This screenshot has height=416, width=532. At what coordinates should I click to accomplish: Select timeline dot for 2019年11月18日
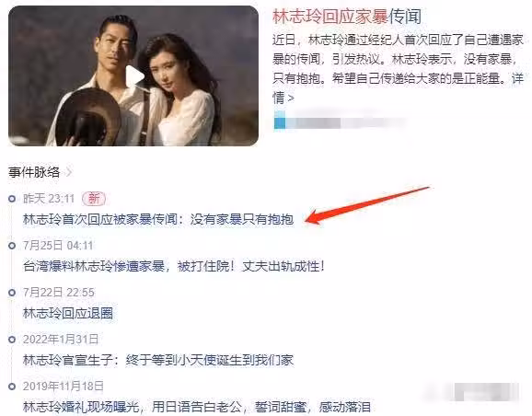tap(12, 387)
